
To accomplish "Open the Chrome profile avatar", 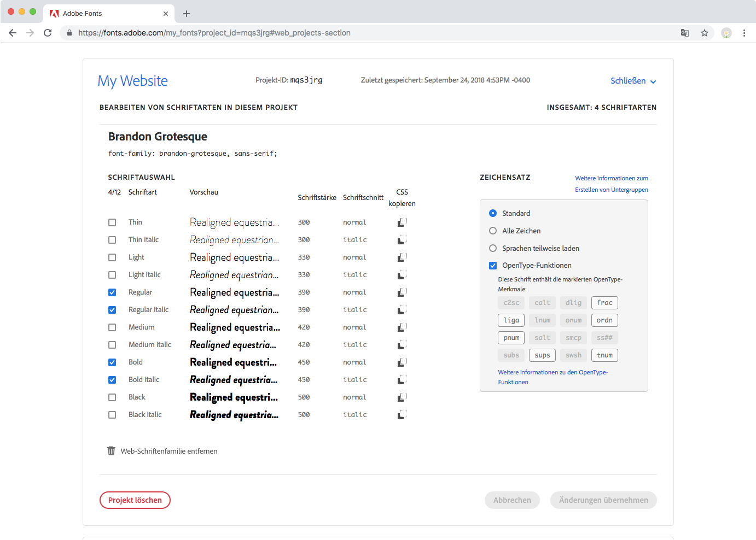I will (726, 33).
